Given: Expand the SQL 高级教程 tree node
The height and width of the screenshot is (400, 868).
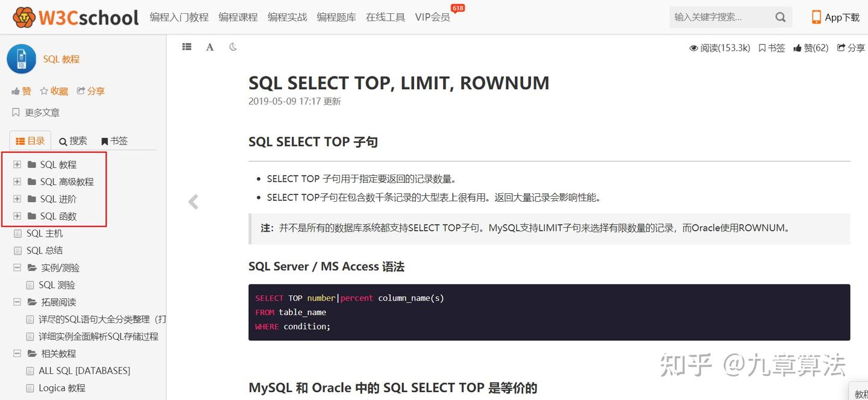Looking at the screenshot, I should pyautogui.click(x=16, y=181).
